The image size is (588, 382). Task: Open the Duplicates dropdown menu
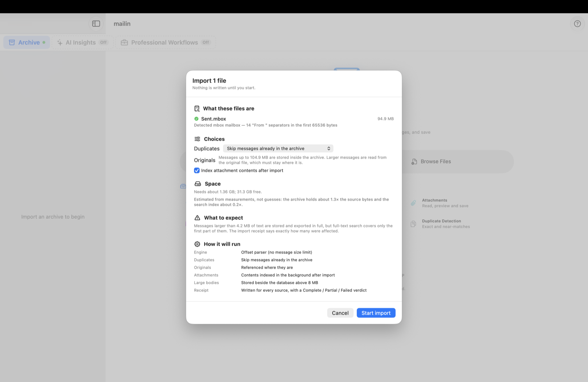(x=278, y=148)
